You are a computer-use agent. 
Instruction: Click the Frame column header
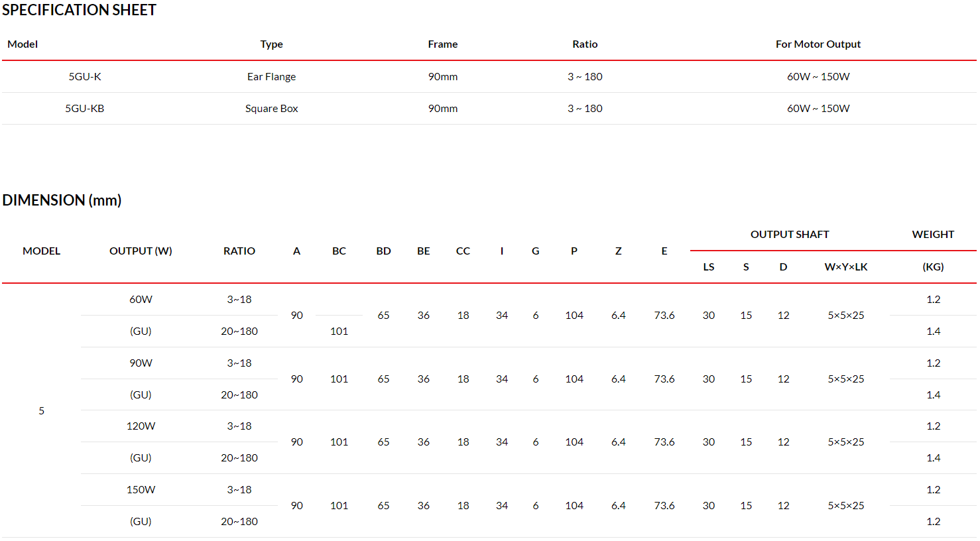pyautogui.click(x=443, y=44)
